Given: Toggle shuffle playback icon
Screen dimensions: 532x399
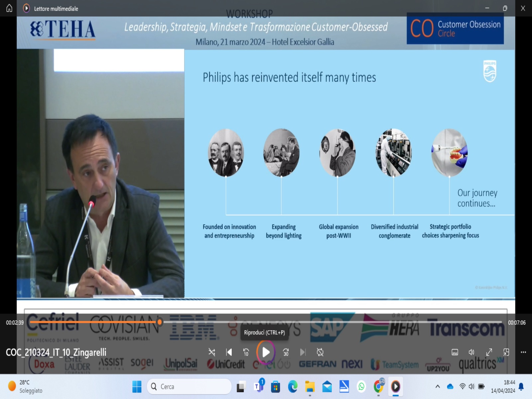Looking at the screenshot, I should tap(211, 352).
